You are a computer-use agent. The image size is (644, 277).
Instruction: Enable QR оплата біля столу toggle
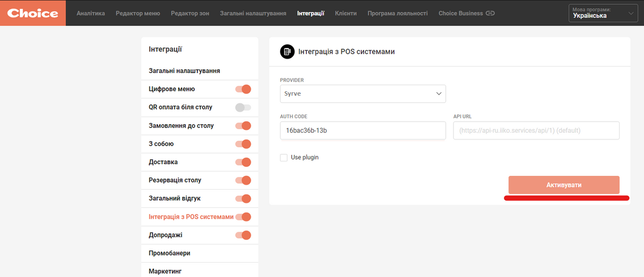click(243, 107)
